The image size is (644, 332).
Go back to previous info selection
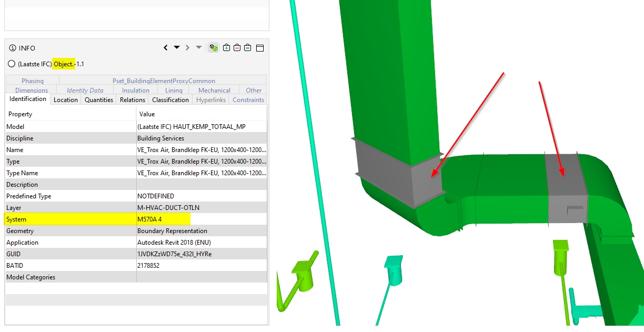coord(166,48)
